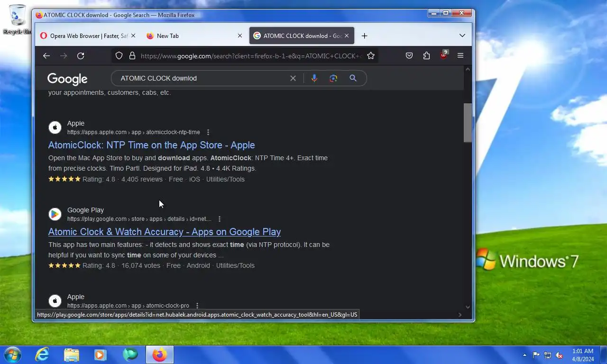
Task: Click the apps.apple.com atomicclock-ntp-time URL
Action: tap(134, 132)
